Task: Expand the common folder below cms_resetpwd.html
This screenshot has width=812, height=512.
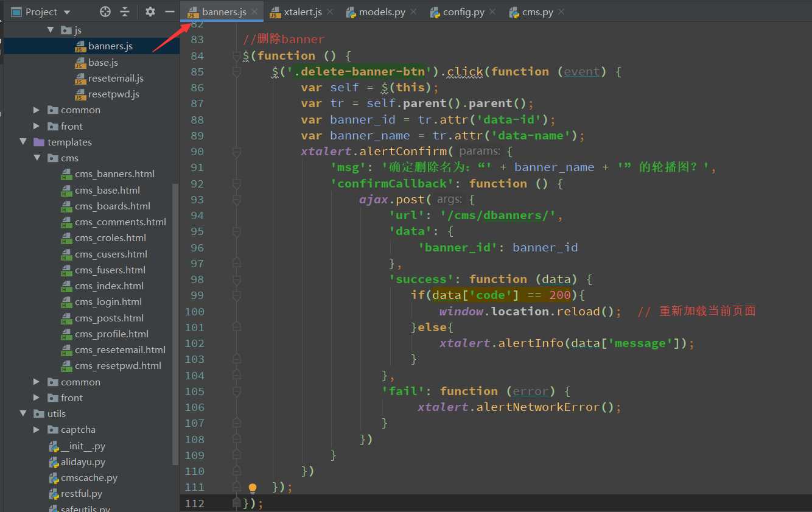Action: click(37, 382)
